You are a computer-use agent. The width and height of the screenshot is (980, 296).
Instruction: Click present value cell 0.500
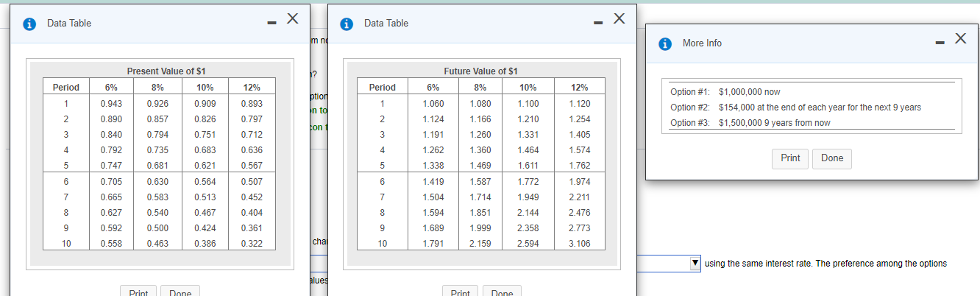click(158, 228)
